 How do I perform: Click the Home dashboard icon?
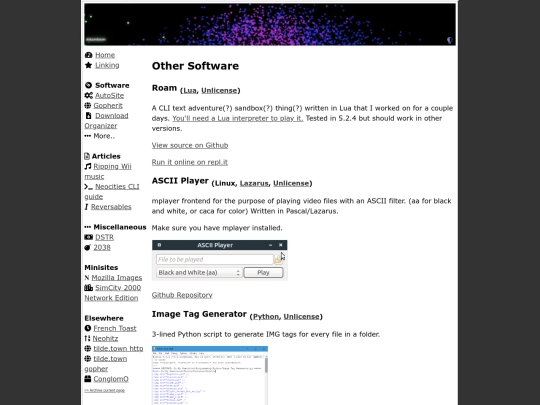click(x=89, y=55)
